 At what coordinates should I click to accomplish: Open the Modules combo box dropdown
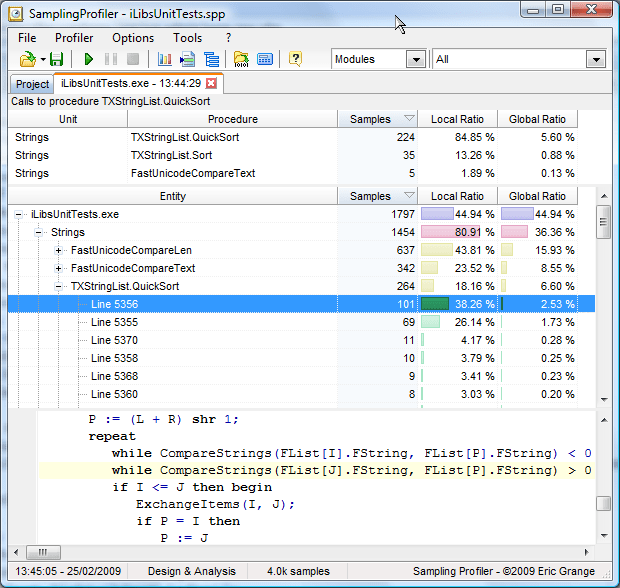click(416, 60)
